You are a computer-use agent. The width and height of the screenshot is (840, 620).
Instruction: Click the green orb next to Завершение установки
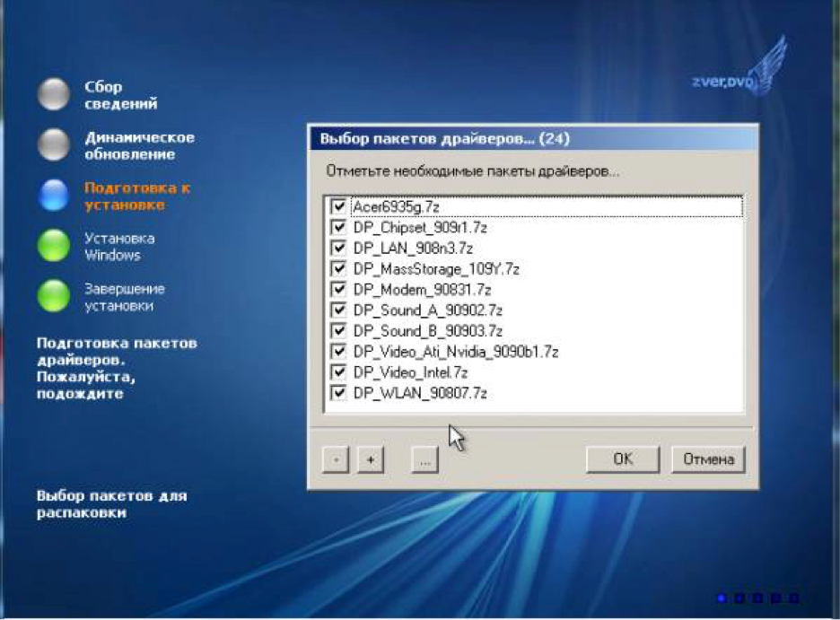[x=54, y=295]
